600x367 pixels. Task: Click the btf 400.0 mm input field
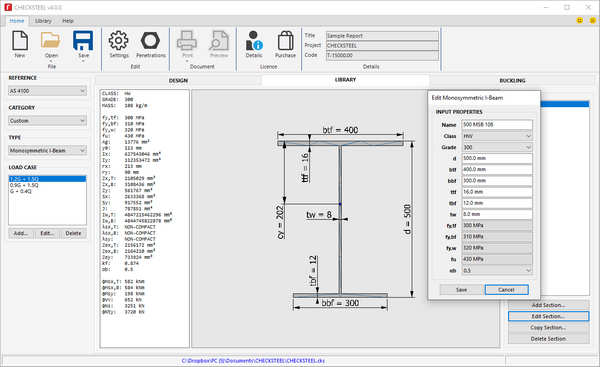coord(497,170)
